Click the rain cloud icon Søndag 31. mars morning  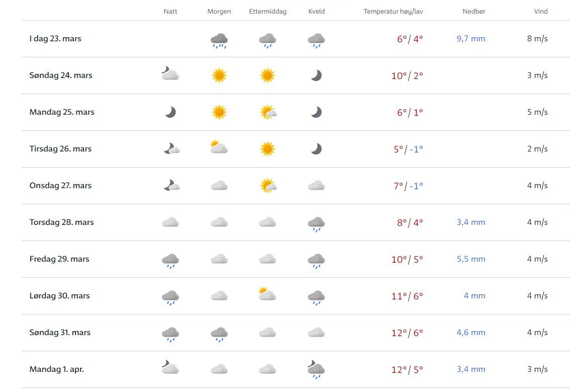pos(219,334)
